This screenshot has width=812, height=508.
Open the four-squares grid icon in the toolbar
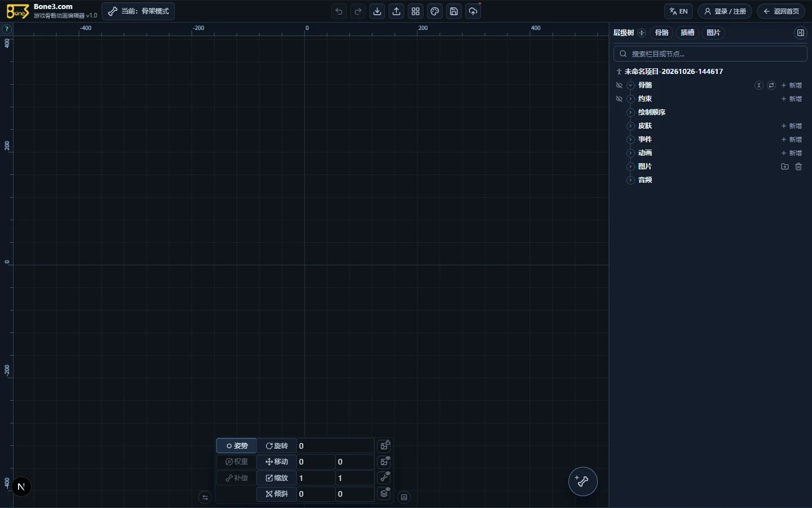pyautogui.click(x=416, y=11)
